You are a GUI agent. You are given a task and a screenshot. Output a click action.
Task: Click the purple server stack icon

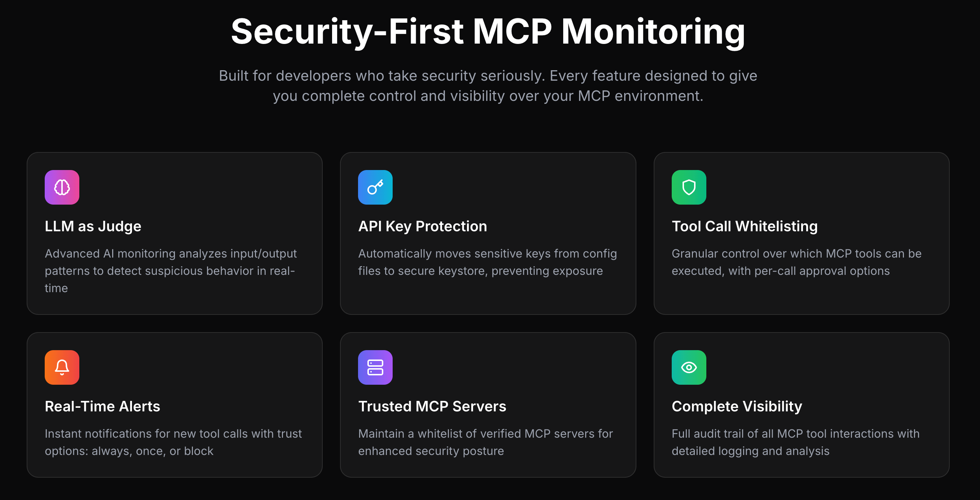pyautogui.click(x=375, y=367)
